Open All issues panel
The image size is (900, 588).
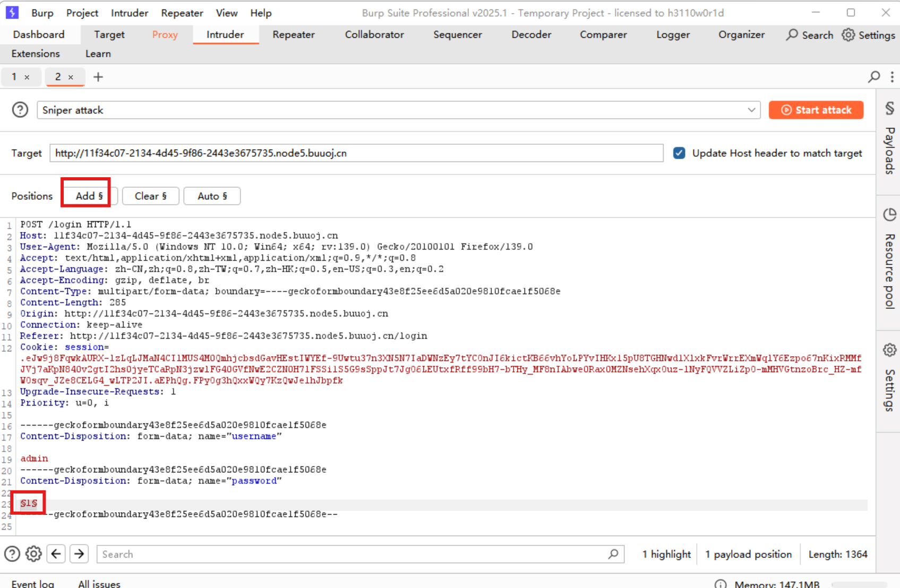99,584
